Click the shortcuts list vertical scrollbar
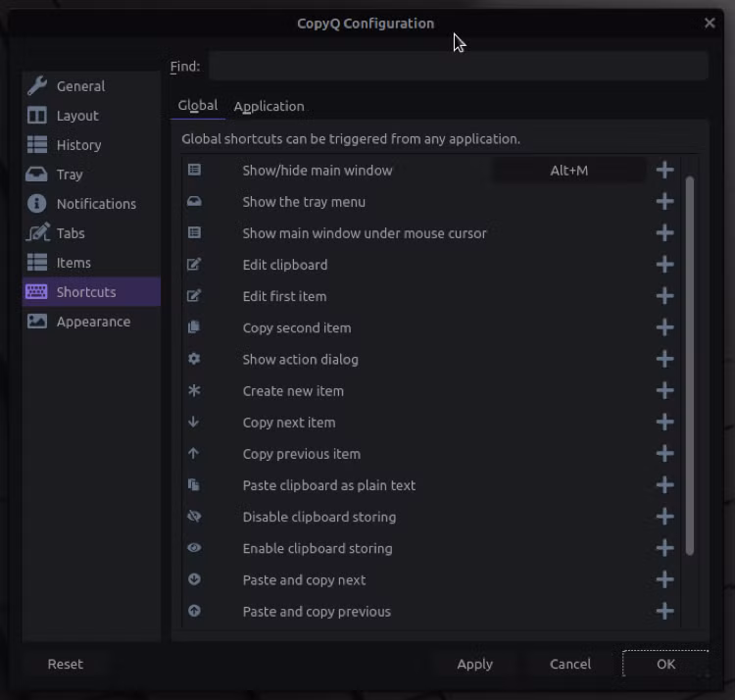Viewport: 735px width, 700px height. (689, 366)
